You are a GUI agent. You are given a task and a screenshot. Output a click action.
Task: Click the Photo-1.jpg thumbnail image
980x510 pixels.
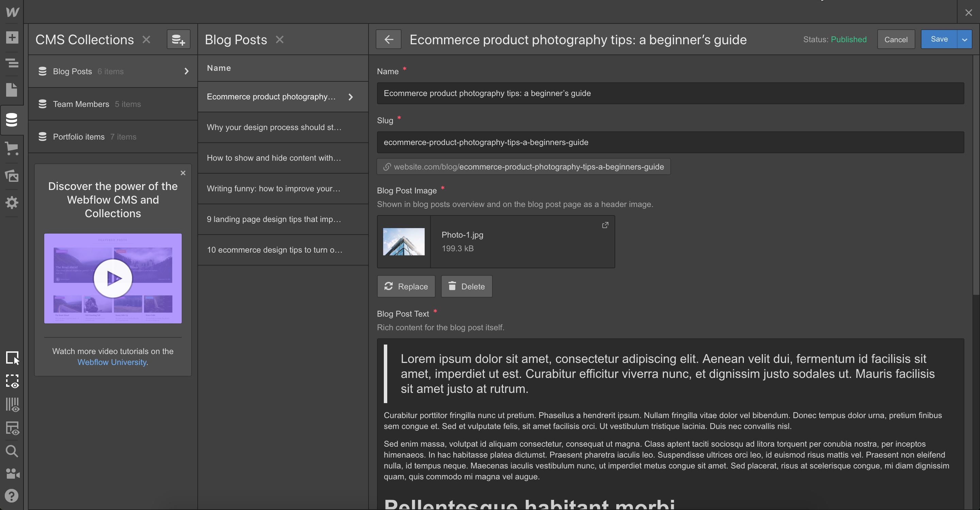[x=404, y=242]
